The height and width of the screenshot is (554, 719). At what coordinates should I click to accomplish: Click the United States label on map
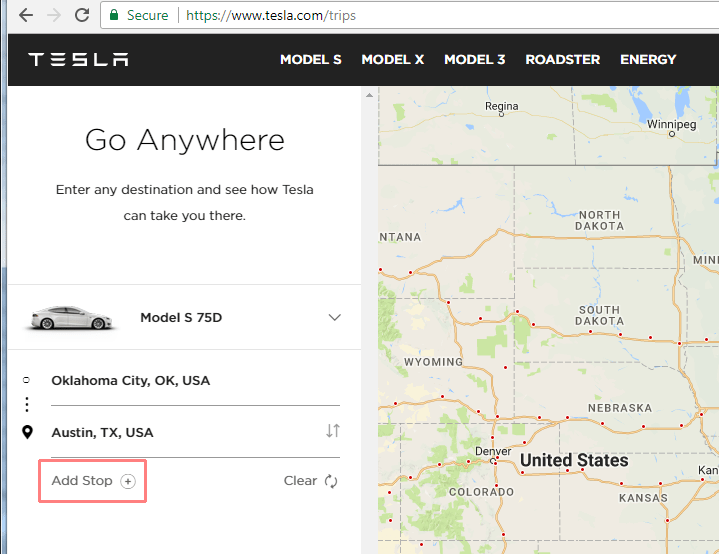click(574, 460)
